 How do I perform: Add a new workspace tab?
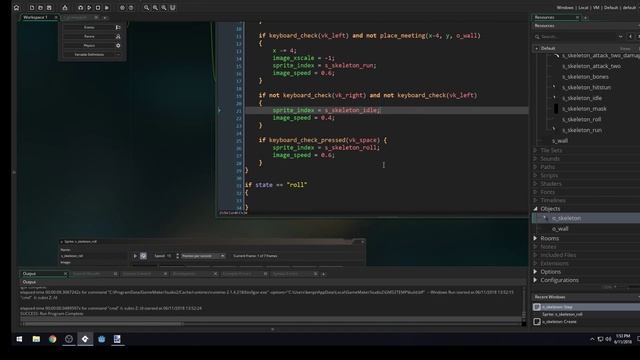(x=105, y=18)
